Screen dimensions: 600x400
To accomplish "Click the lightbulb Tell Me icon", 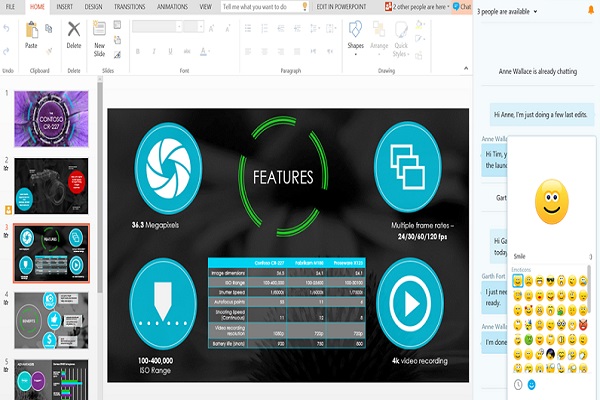I will [x=305, y=7].
